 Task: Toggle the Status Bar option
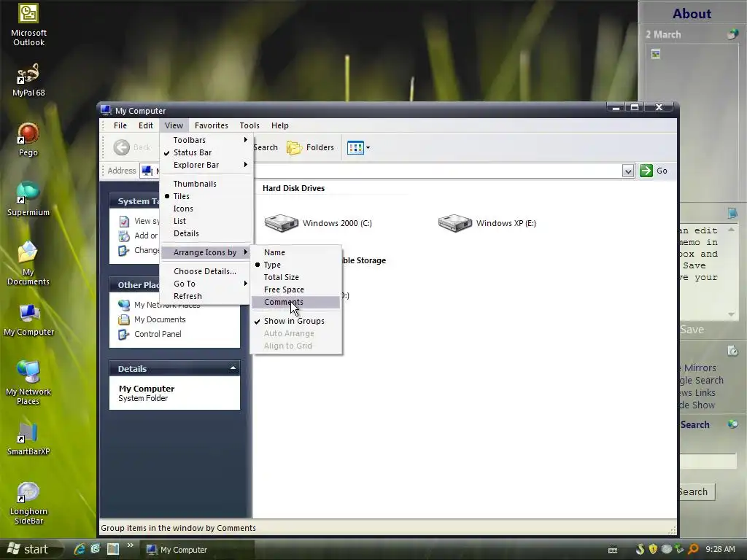coord(206,152)
